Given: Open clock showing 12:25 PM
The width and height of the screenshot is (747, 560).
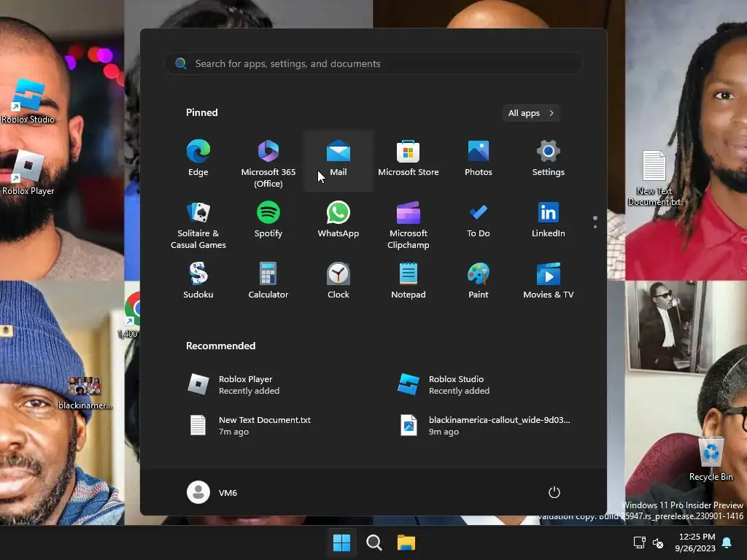Looking at the screenshot, I should pyautogui.click(x=695, y=542).
